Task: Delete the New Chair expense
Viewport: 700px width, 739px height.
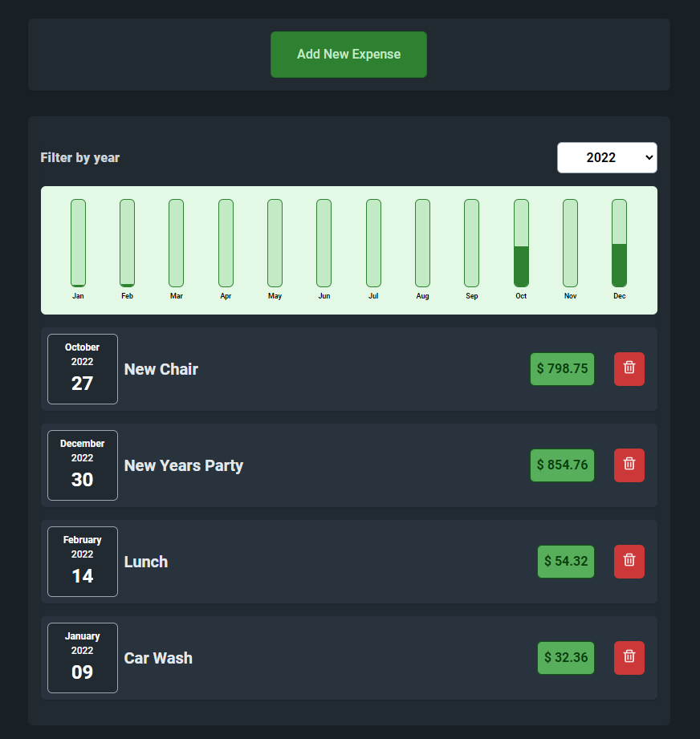Action: tap(629, 369)
